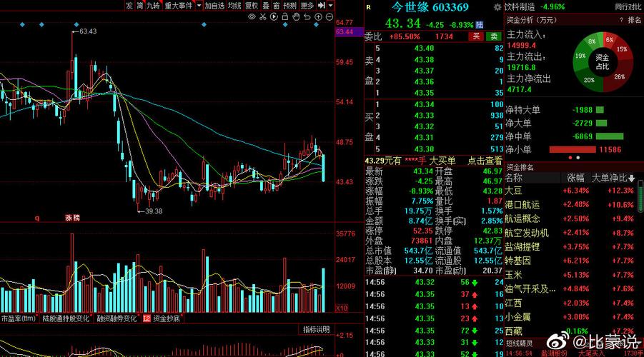The width and height of the screenshot is (644, 357).
Task: Zoom out with the minus circle icon
Action: [x=330, y=17]
